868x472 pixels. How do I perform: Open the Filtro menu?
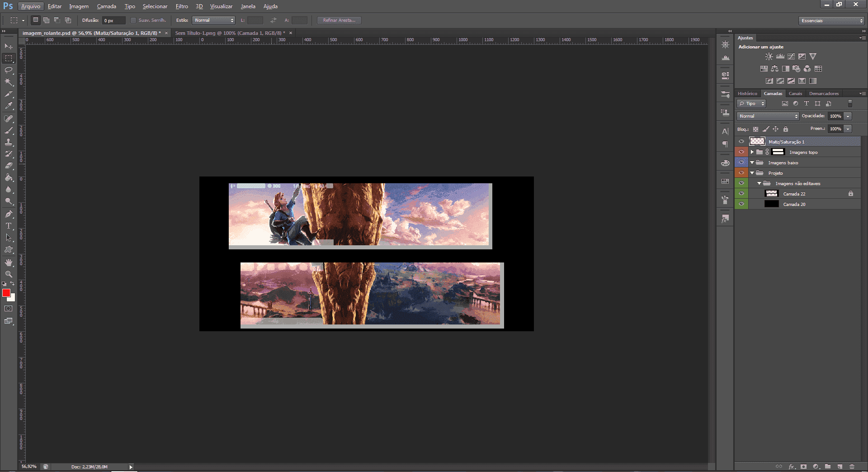point(182,6)
